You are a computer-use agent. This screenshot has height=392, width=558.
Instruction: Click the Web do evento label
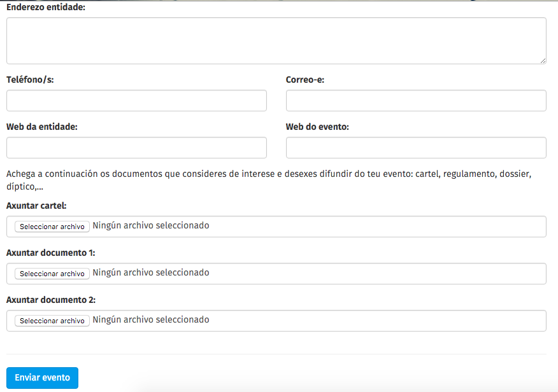pos(317,127)
